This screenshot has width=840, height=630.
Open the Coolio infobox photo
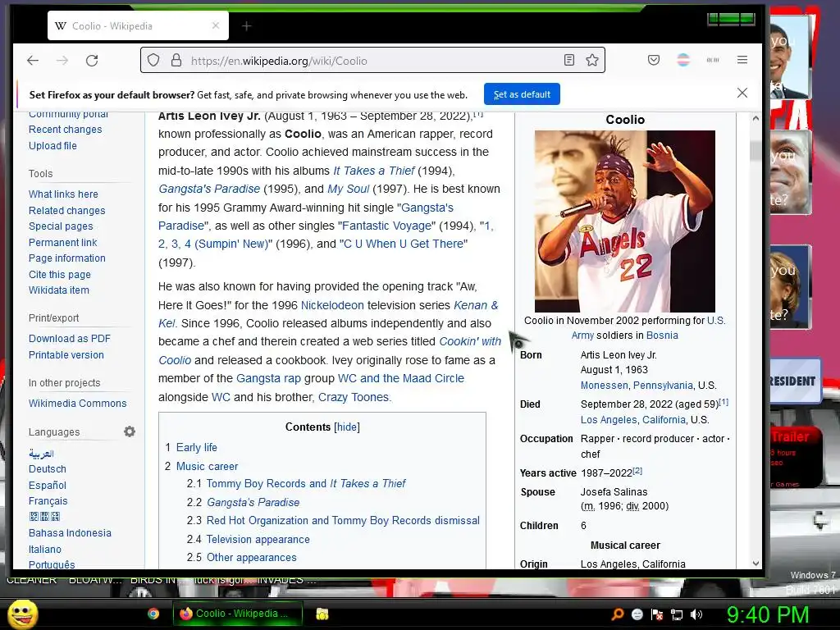624,221
